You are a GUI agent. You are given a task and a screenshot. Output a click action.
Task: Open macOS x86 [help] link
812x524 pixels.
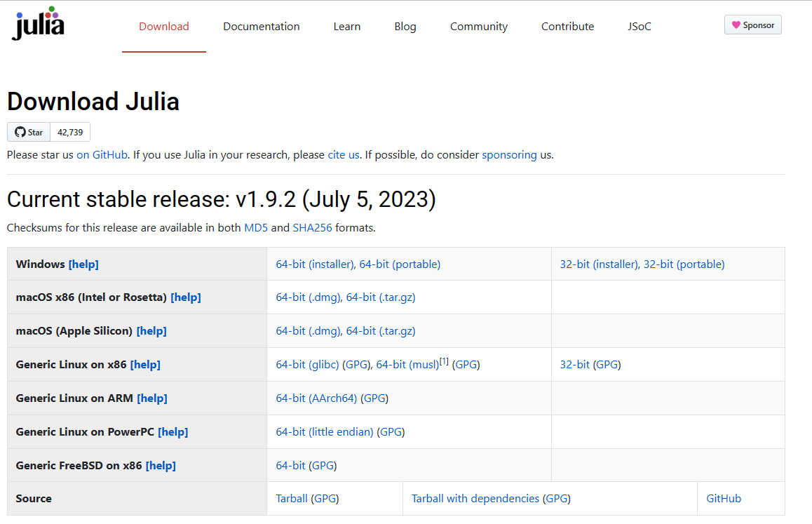coord(186,297)
